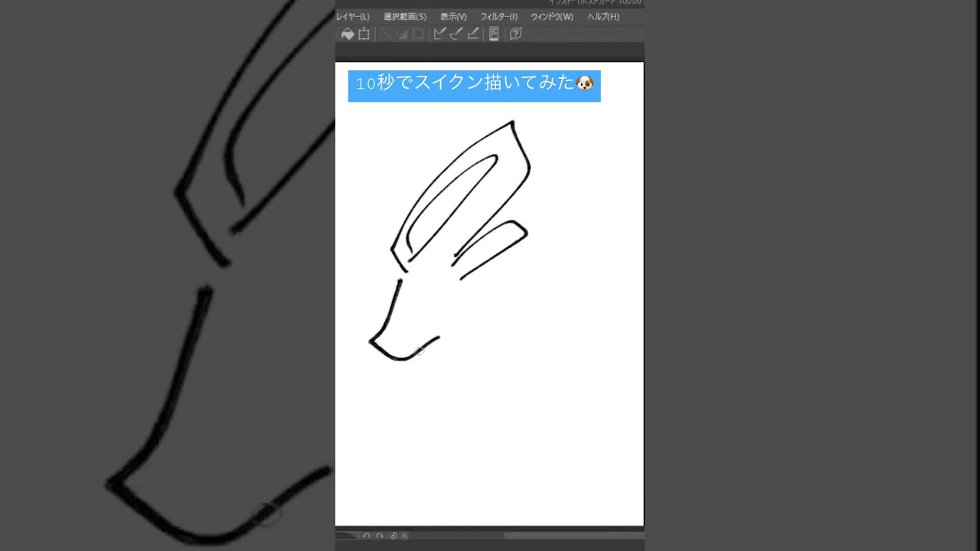The height and width of the screenshot is (551, 980).
Task: Click the dog emoji in caption
Action: tap(585, 83)
